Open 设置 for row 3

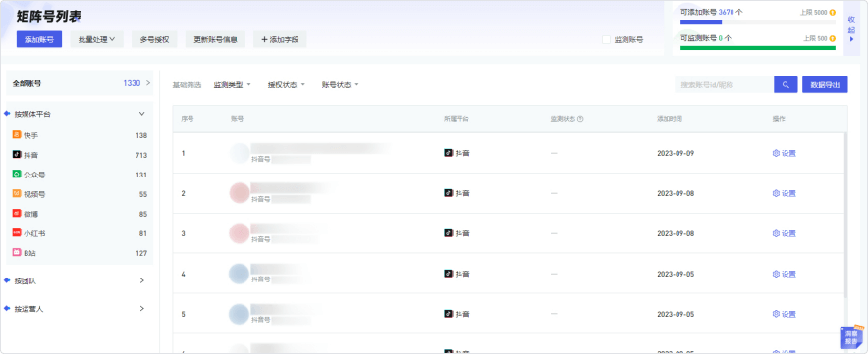pos(784,234)
